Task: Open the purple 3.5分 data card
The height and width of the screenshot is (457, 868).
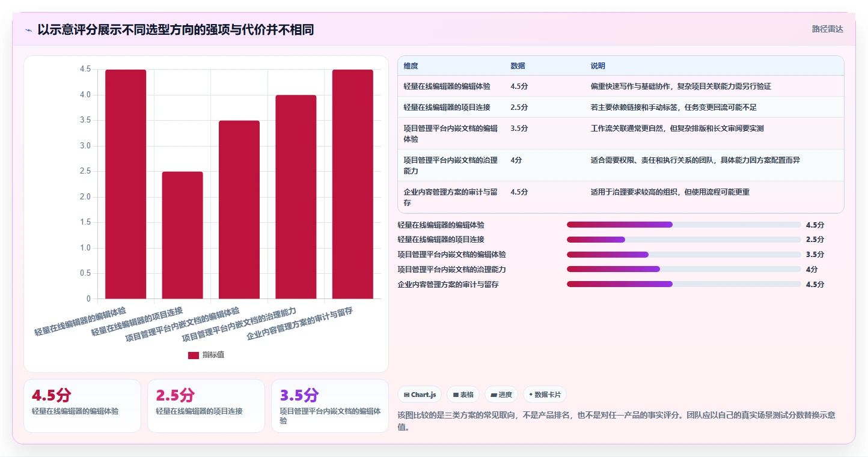Action: [330, 406]
